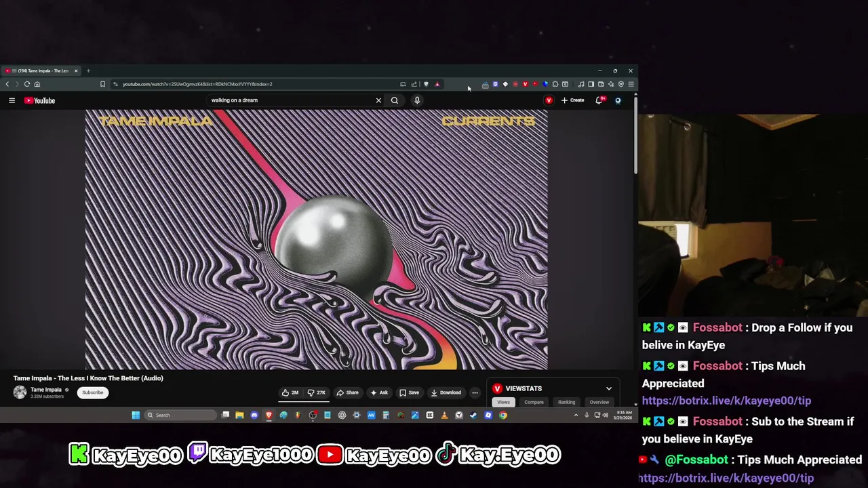Click the youtube.com address bar URL
The image size is (868, 488).
tap(197, 84)
